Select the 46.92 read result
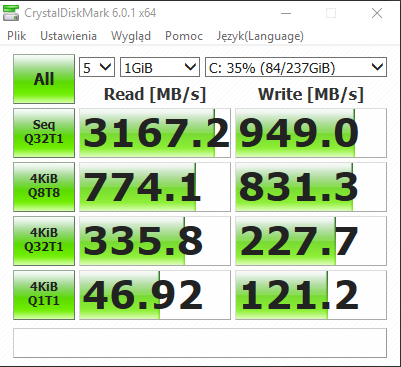 pos(155,295)
